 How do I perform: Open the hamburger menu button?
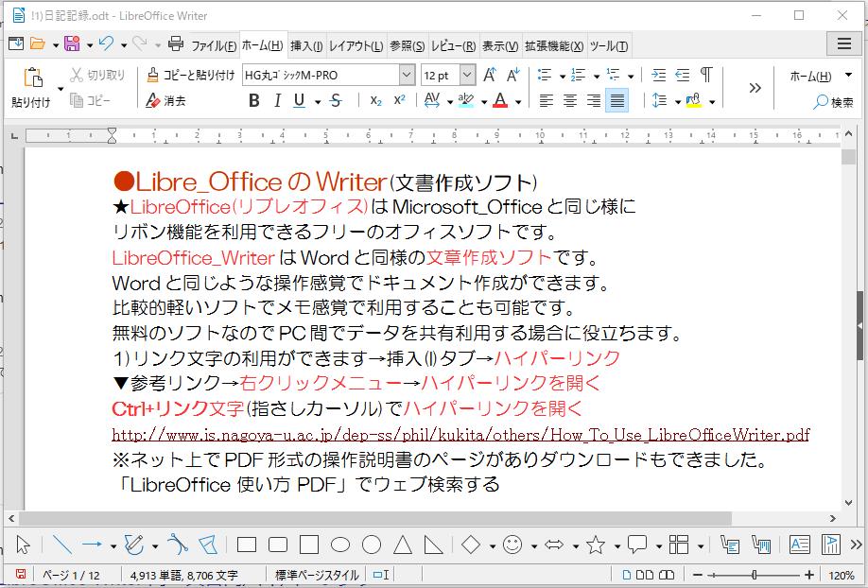point(843,43)
